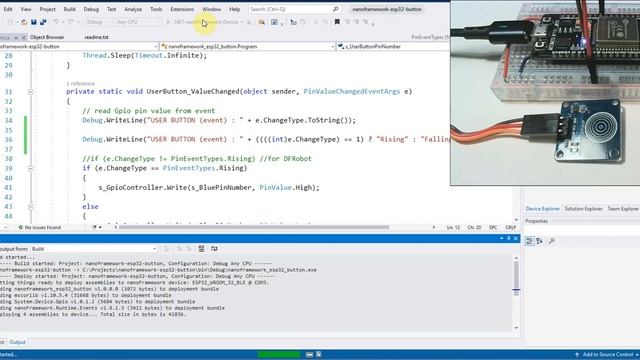The image size is (640, 360).
Task: Click the Add to Source Control arrow icon
Action: click(x=577, y=355)
